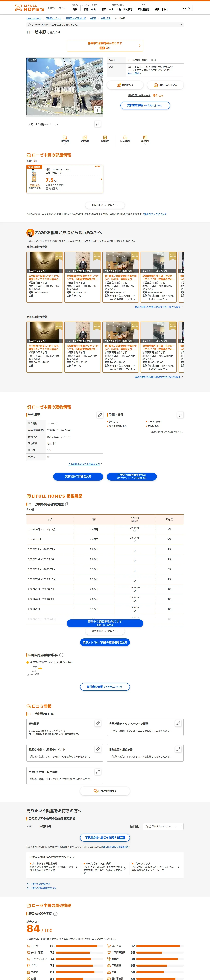Click 地図を見る button
This screenshot has width=210, height=980.
click(x=125, y=85)
